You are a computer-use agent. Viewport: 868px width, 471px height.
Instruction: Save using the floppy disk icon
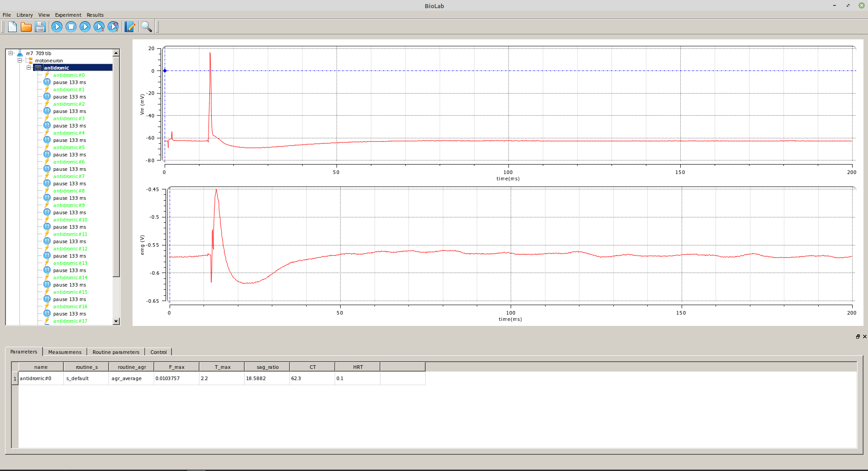(40, 27)
